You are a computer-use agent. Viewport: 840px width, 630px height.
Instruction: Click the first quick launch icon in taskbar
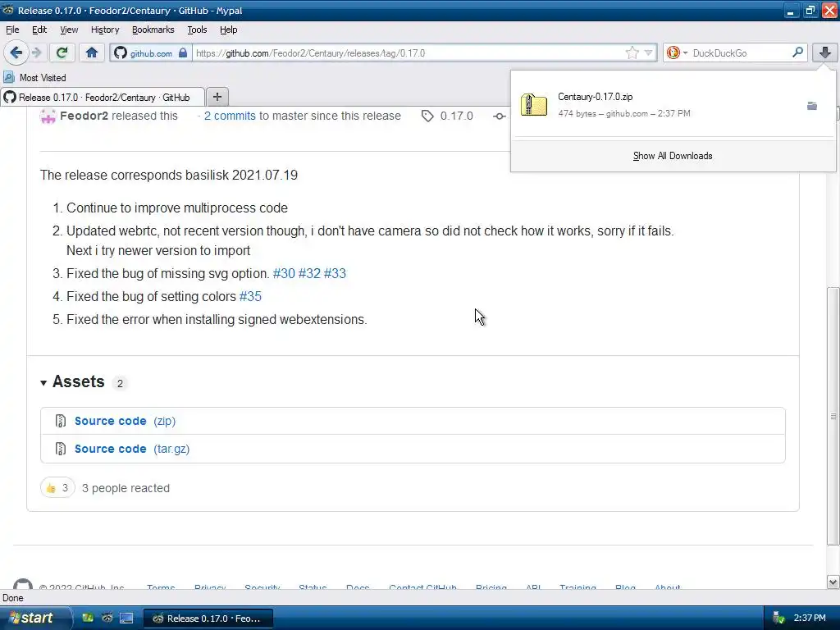(88, 619)
